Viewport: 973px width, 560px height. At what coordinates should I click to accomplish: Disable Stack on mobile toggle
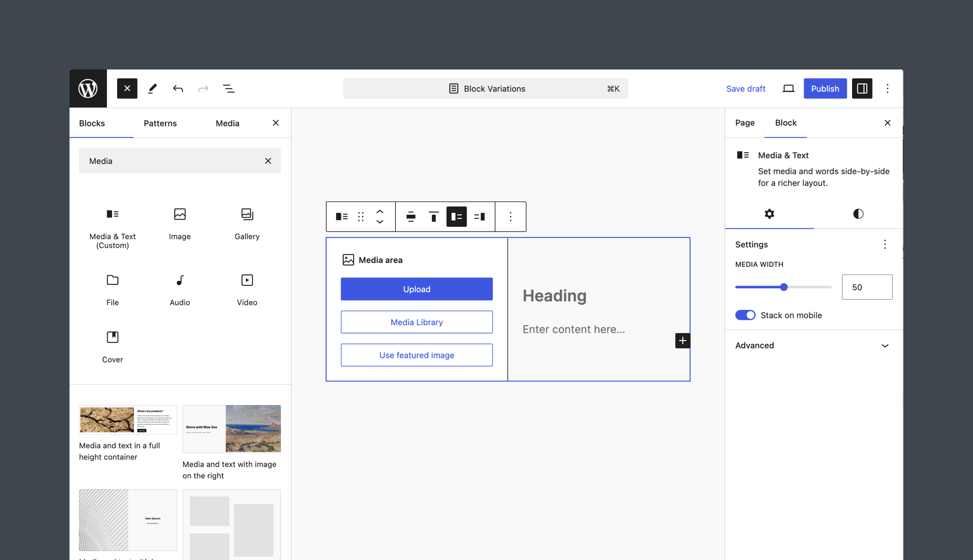[x=745, y=315]
